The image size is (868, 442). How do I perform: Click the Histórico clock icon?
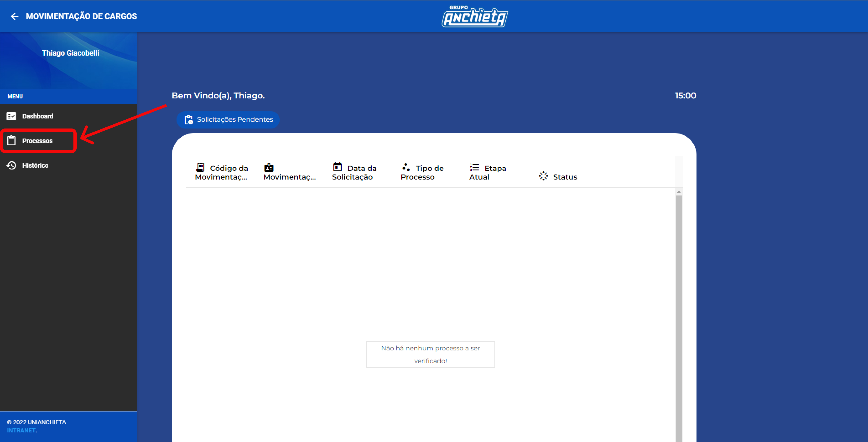11,165
